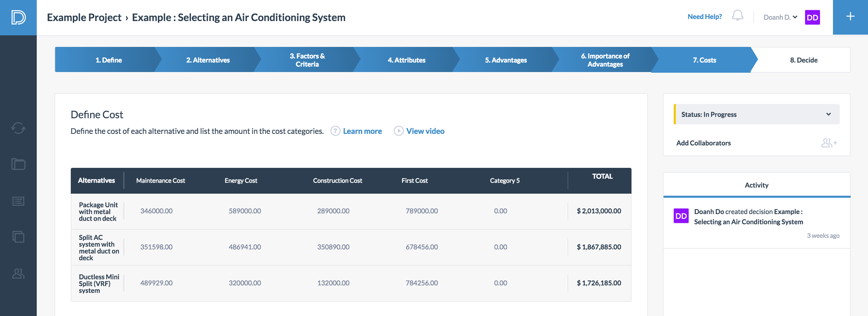This screenshot has width=868, height=316.
Task: Edit Package Unit first cost 789000.00
Action: pyautogui.click(x=422, y=211)
